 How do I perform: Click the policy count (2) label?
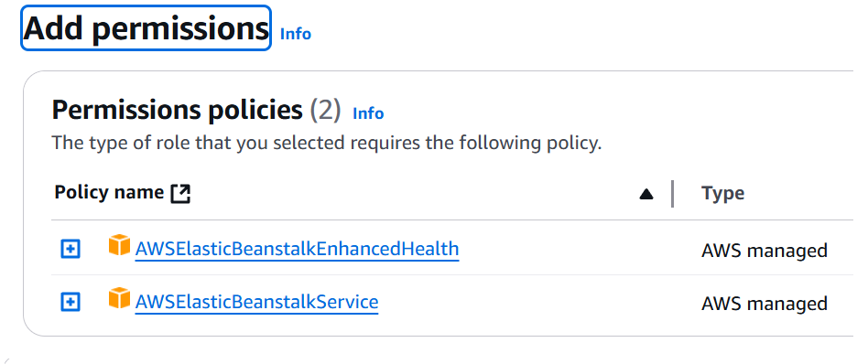coord(325,110)
